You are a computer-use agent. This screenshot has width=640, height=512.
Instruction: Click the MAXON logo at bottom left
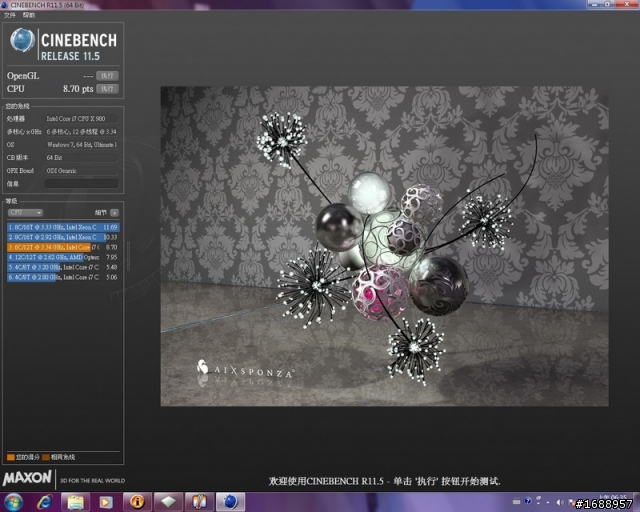tap(27, 478)
